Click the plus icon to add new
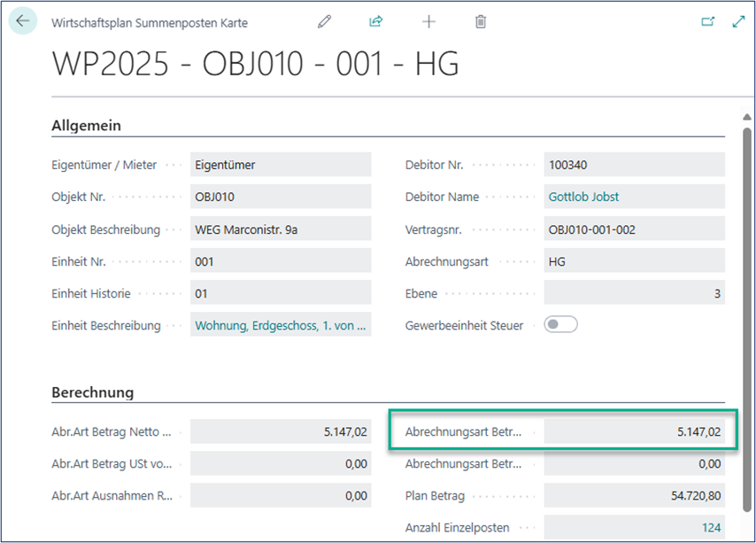Viewport: 756px width, 543px height. click(428, 22)
